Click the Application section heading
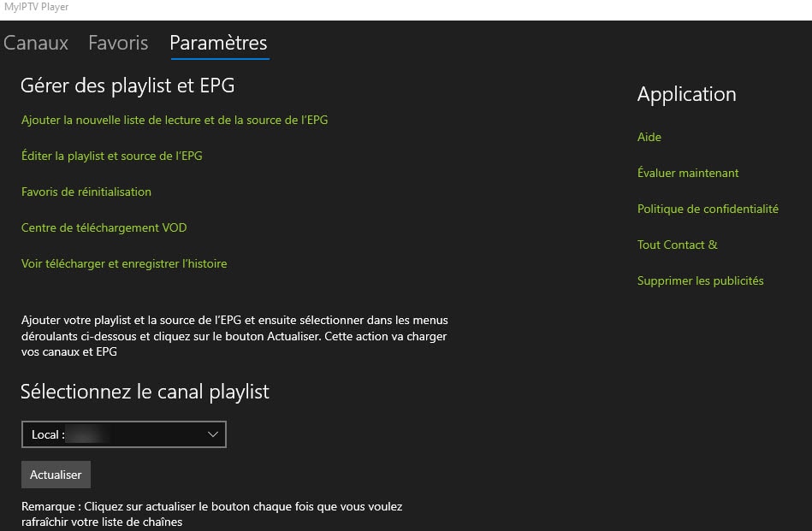The width and height of the screenshot is (812, 531). (x=686, y=94)
